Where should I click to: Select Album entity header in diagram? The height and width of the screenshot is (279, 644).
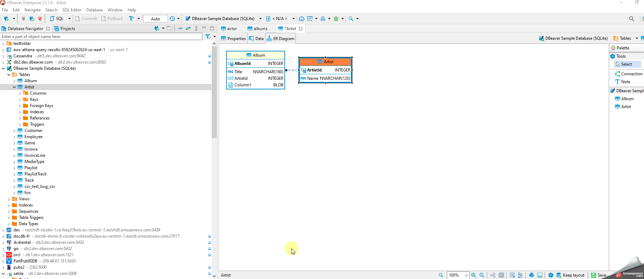pos(255,55)
